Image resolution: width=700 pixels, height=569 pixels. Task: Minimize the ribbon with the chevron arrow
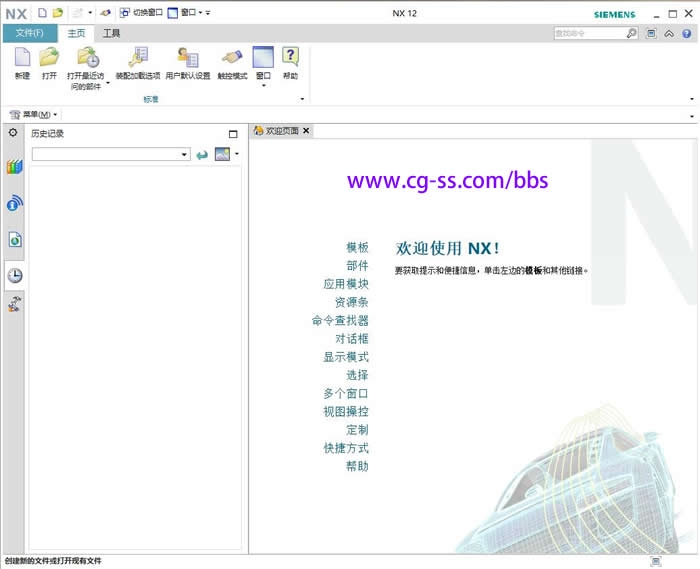click(x=669, y=33)
